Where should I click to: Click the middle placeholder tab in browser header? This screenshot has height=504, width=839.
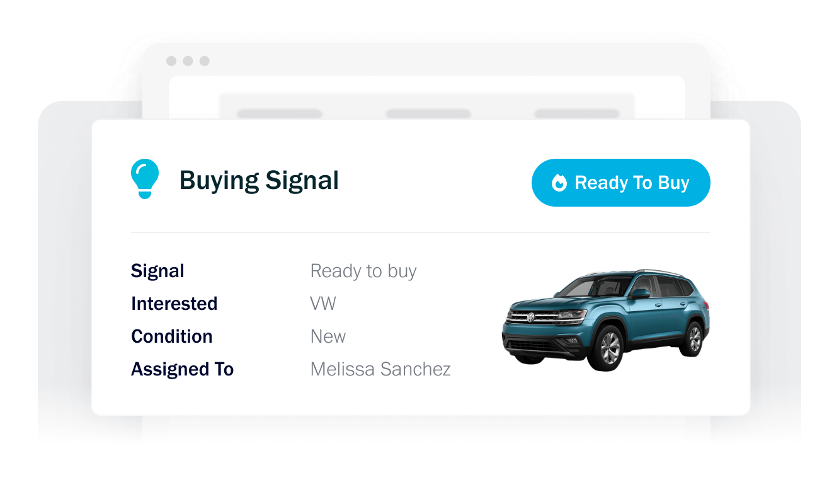coord(428,112)
